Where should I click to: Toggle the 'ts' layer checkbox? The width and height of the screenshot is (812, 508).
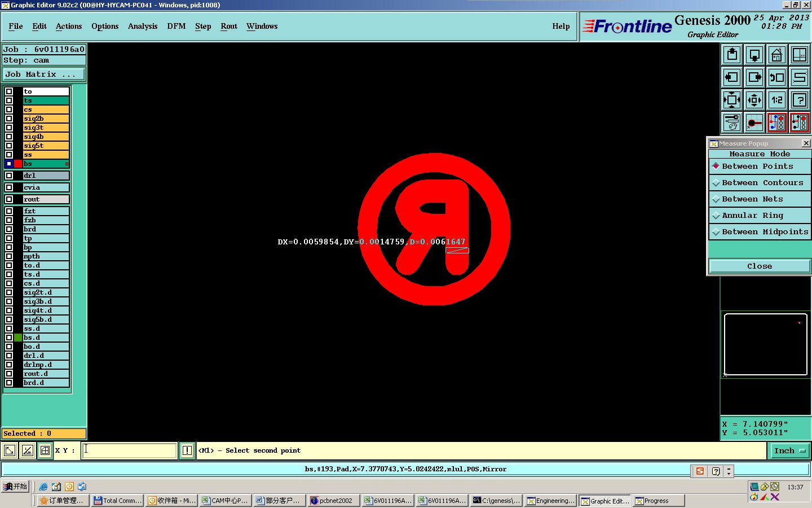coord(9,100)
